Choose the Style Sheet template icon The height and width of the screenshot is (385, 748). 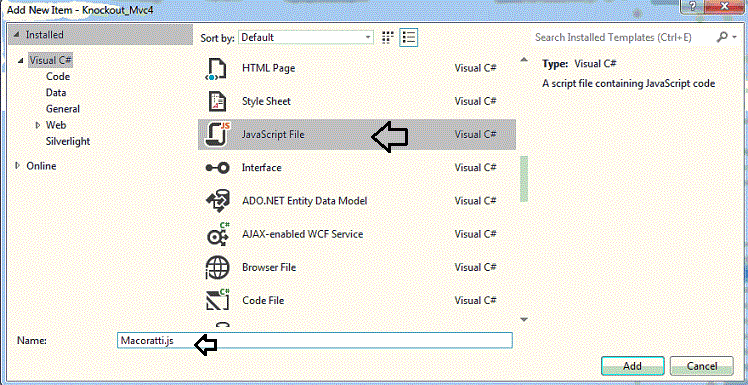(x=217, y=101)
